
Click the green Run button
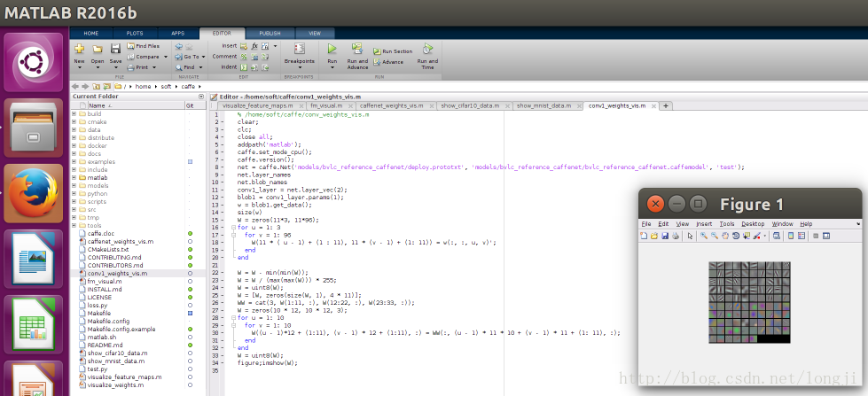(332, 49)
